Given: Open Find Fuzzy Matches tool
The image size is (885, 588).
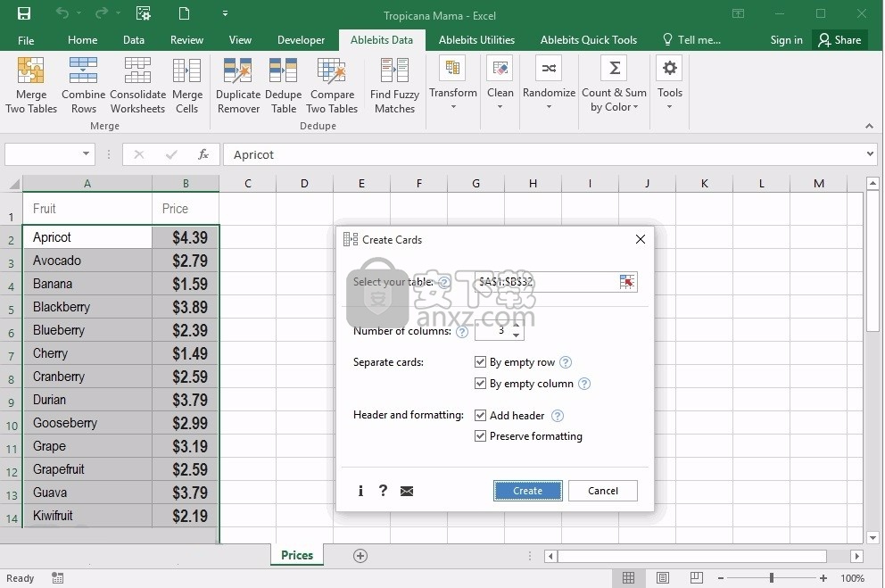Looking at the screenshot, I should (394, 85).
